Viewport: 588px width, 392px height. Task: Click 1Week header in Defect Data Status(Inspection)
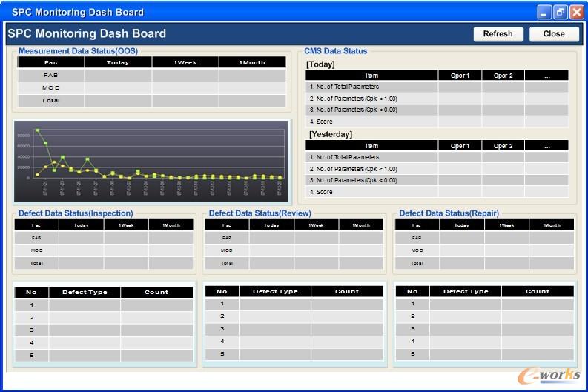pos(126,225)
